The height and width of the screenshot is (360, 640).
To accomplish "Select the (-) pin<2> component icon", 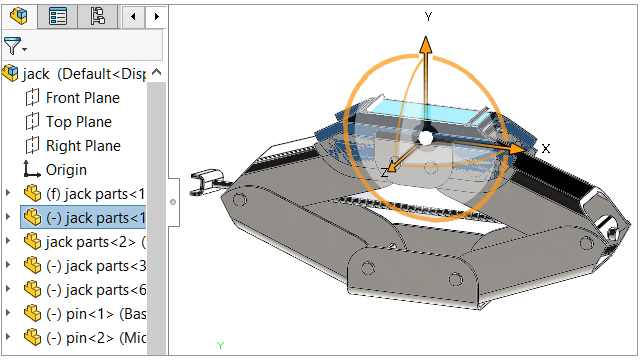I will tap(33, 338).
